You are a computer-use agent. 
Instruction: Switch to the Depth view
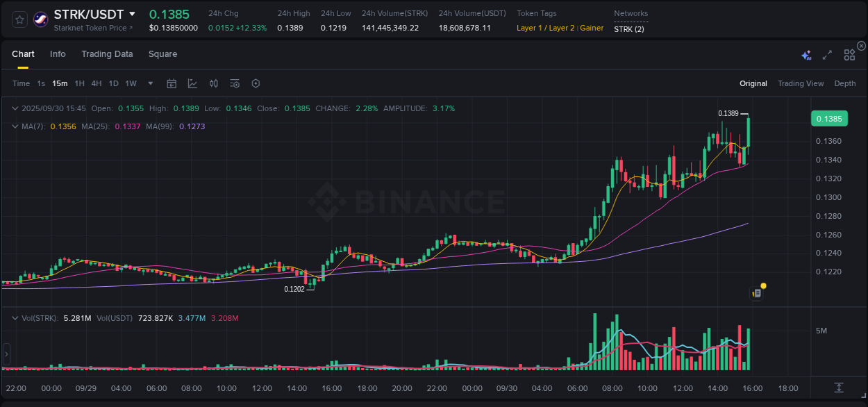tap(844, 83)
